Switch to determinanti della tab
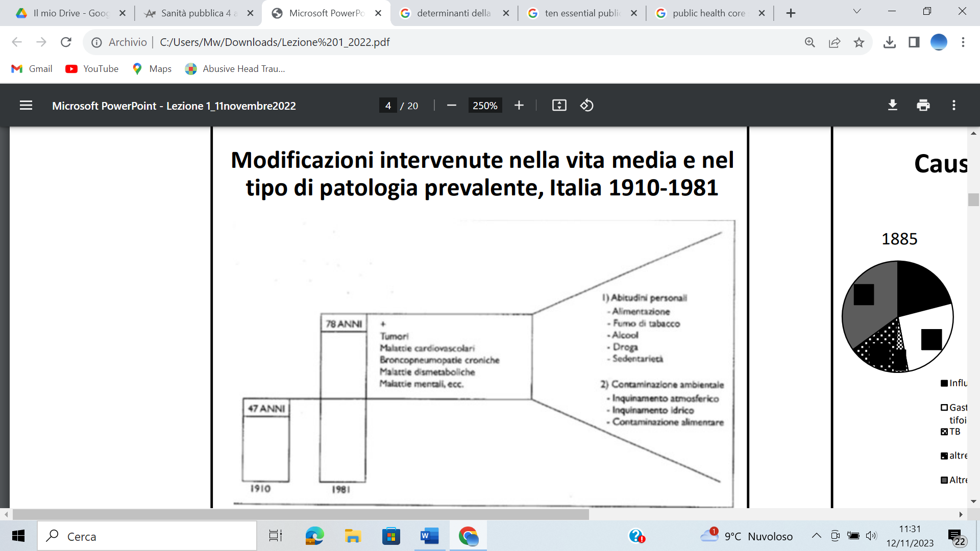980x551 pixels. [454, 13]
